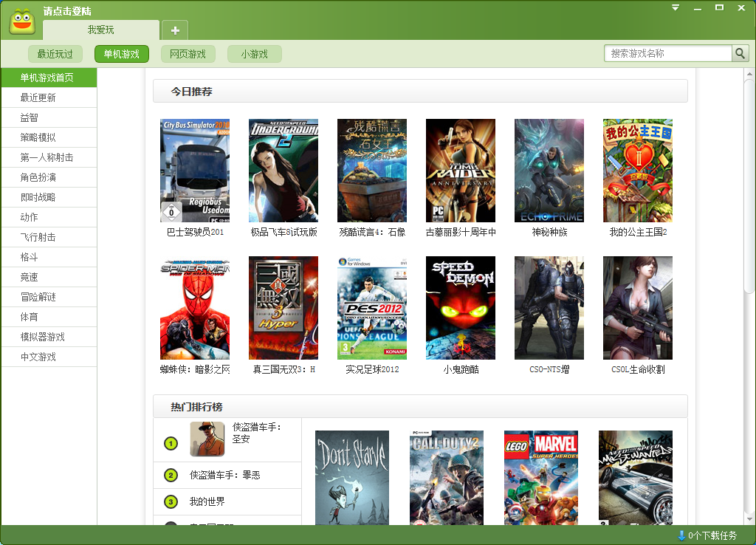Open the title bar dropdown arrow menu

(674, 7)
